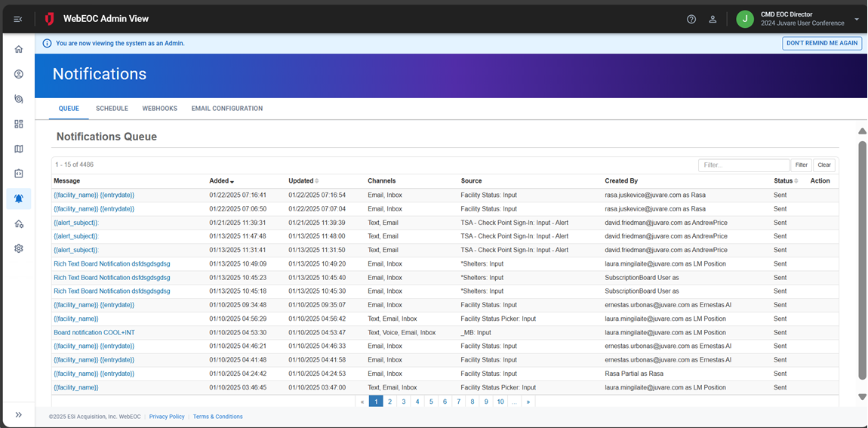Screen dimensions: 868x428
Task: Open the boards grid sidebar icon
Action: 19,124
